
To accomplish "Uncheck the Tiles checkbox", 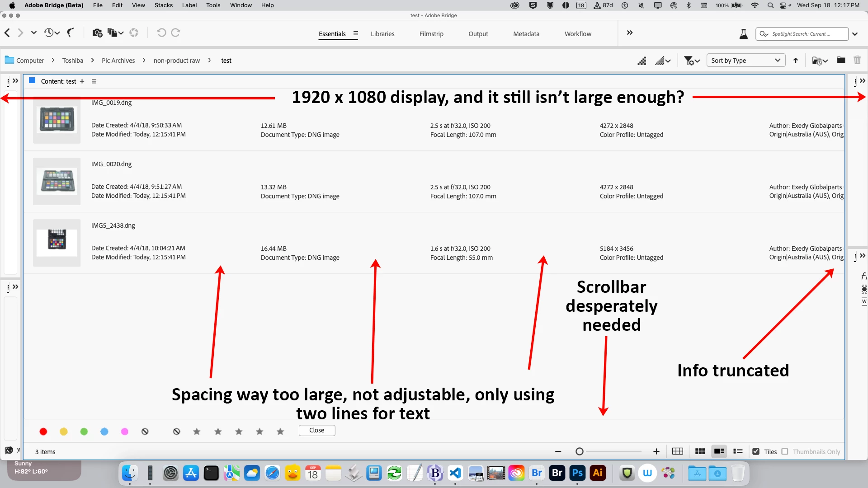I will pyautogui.click(x=756, y=451).
